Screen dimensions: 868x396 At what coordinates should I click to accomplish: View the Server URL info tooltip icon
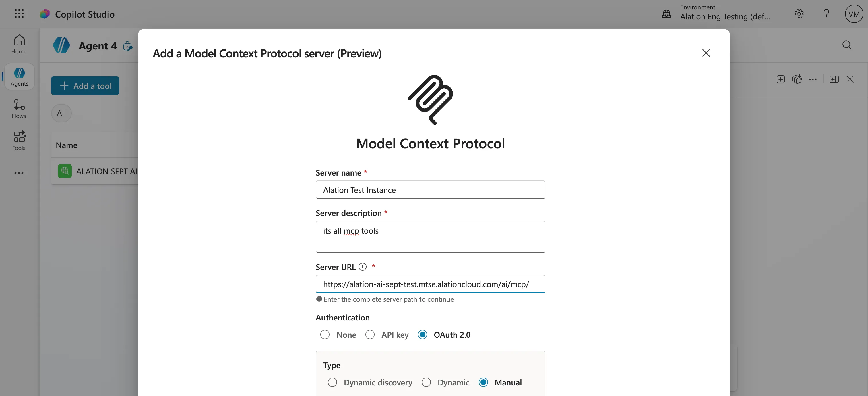[363, 266]
